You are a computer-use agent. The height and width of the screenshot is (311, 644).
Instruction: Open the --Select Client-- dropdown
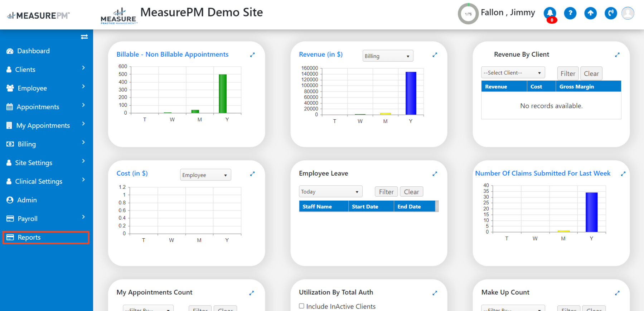click(x=513, y=73)
